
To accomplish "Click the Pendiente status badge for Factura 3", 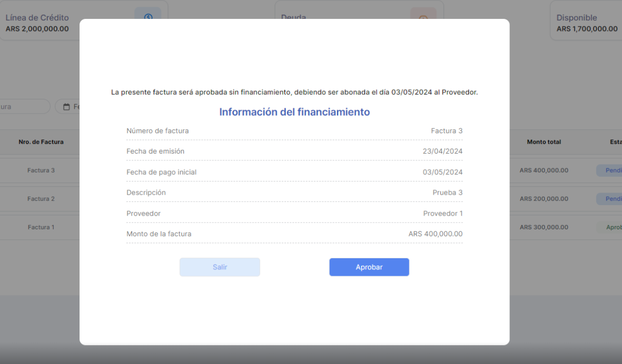I will [x=611, y=170].
